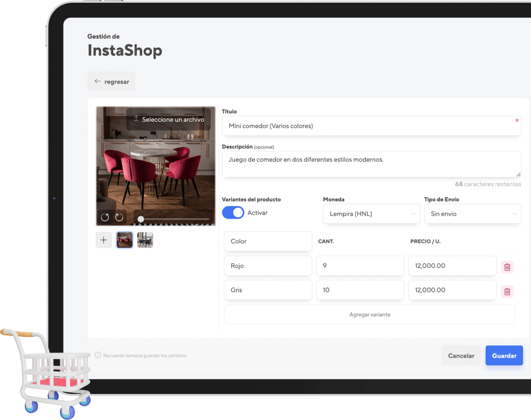Click the plus icon to add image
Viewport: 531px width, 420px height.
tap(103, 240)
